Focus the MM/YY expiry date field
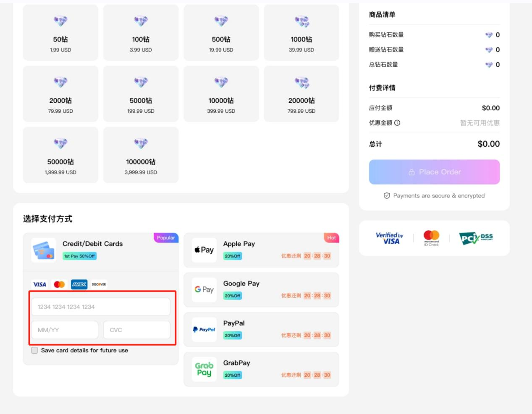This screenshot has width=532, height=414. pos(65,330)
